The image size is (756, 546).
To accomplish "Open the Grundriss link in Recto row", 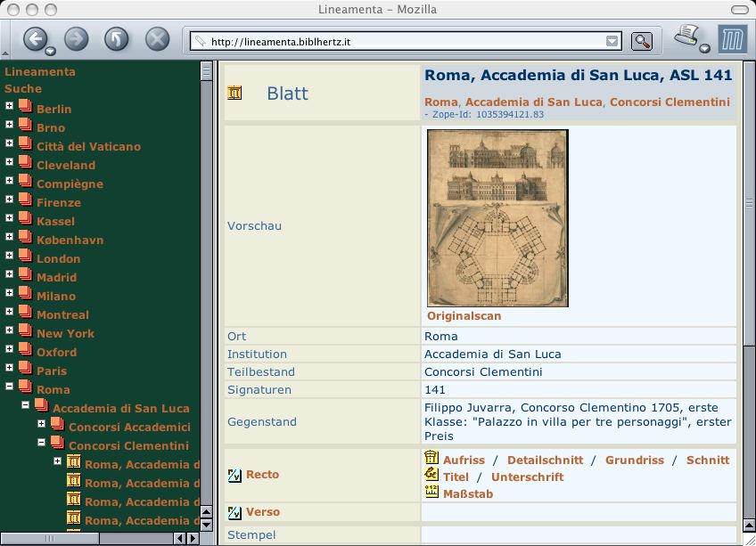I will pos(634,460).
